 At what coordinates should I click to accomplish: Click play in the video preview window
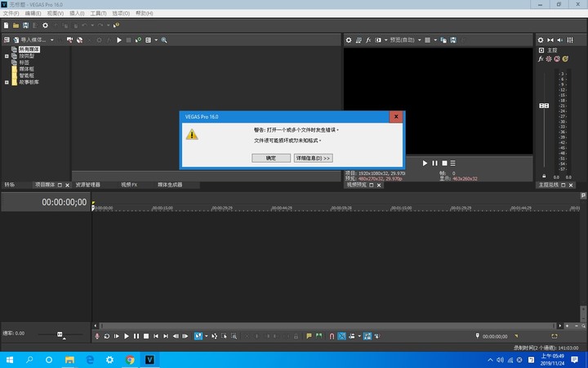tap(425, 163)
